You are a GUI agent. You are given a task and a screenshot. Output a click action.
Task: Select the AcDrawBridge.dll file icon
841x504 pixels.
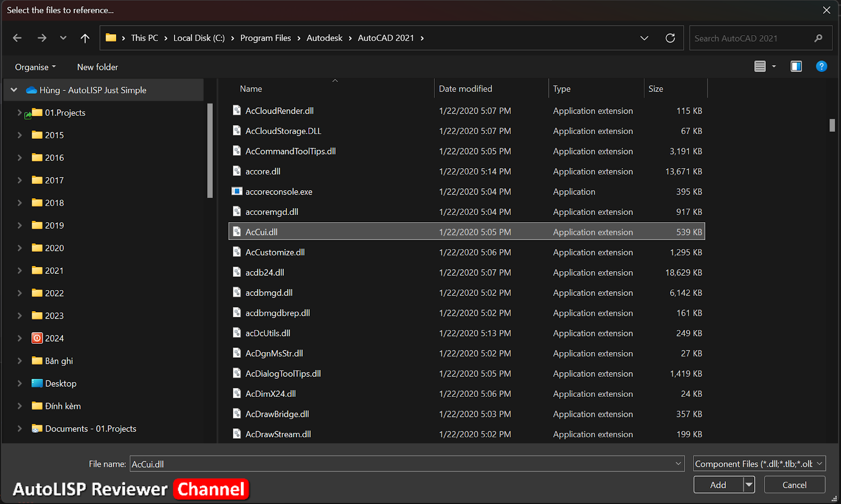[237, 414]
